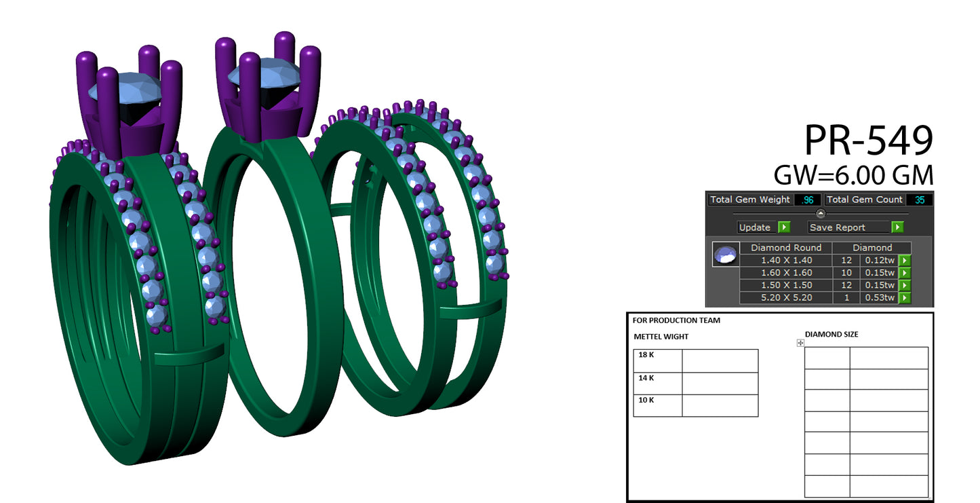Click the Total Gem Count value 35
Viewport: 980px width, 503px height.
919,200
